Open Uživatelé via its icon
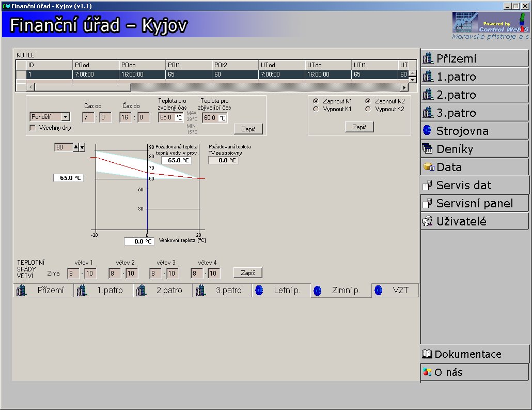The image size is (532, 410). (427, 221)
